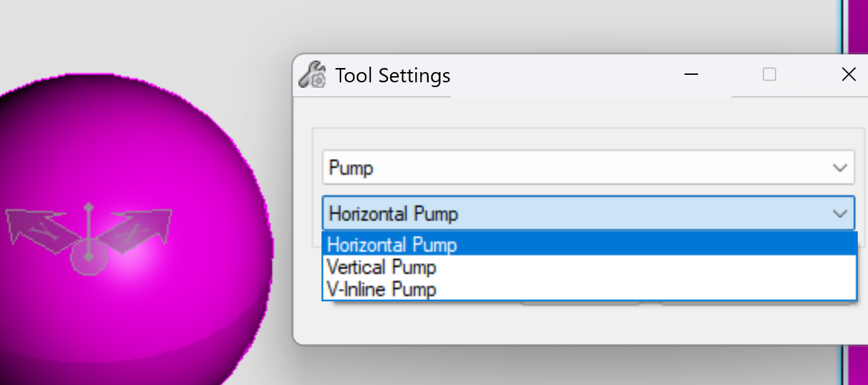This screenshot has width=868, height=385.
Task: Maximize the Tool Settings window
Action: (769, 75)
